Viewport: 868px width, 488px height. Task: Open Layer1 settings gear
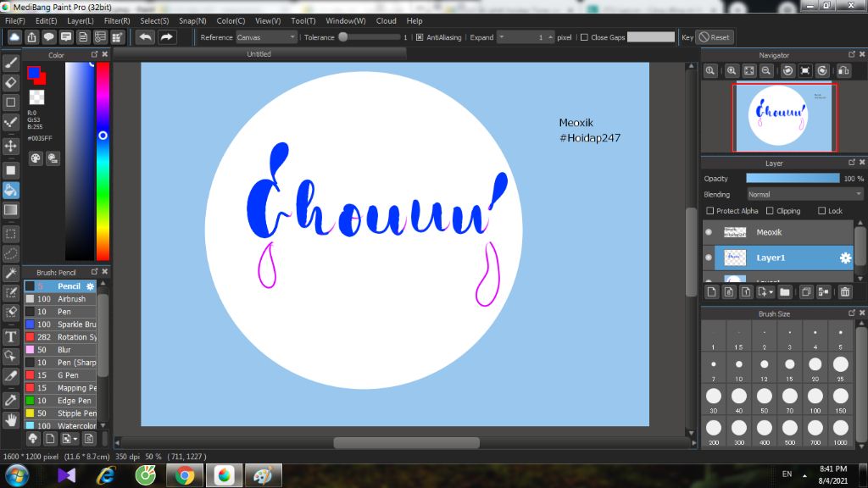pos(845,258)
